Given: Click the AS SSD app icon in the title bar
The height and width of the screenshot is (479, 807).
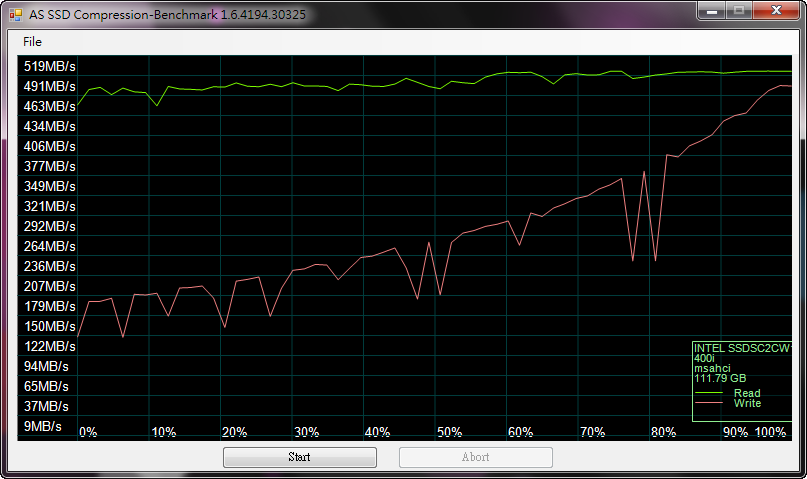Looking at the screenshot, I should click(16, 14).
